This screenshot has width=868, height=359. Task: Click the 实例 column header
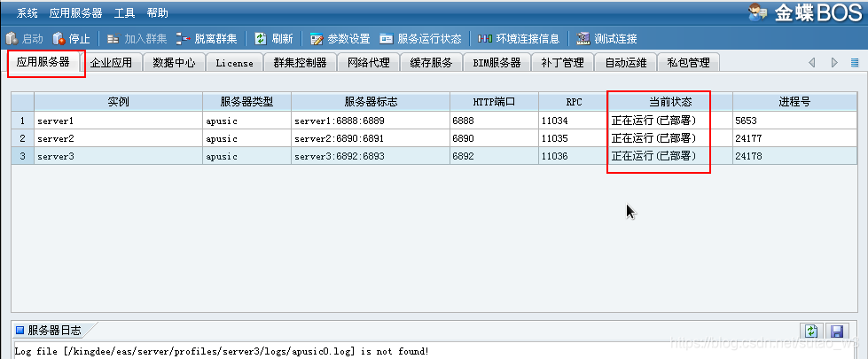(x=119, y=102)
